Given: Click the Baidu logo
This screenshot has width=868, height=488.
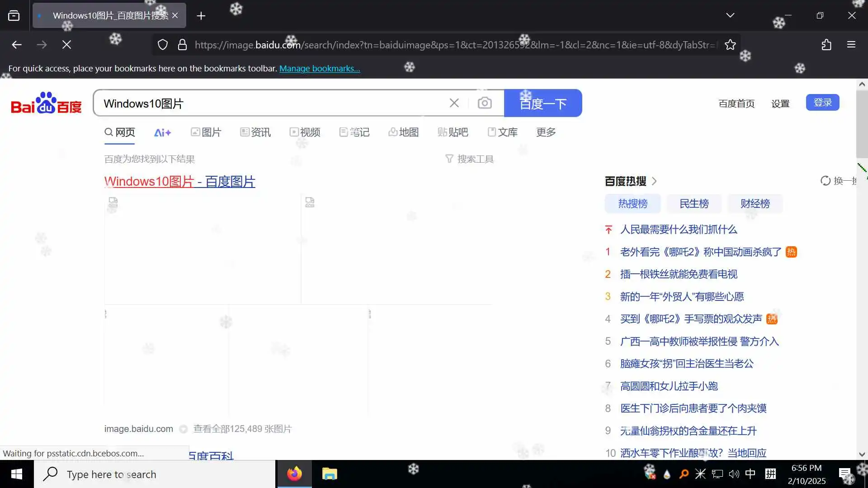Looking at the screenshot, I should tap(46, 103).
